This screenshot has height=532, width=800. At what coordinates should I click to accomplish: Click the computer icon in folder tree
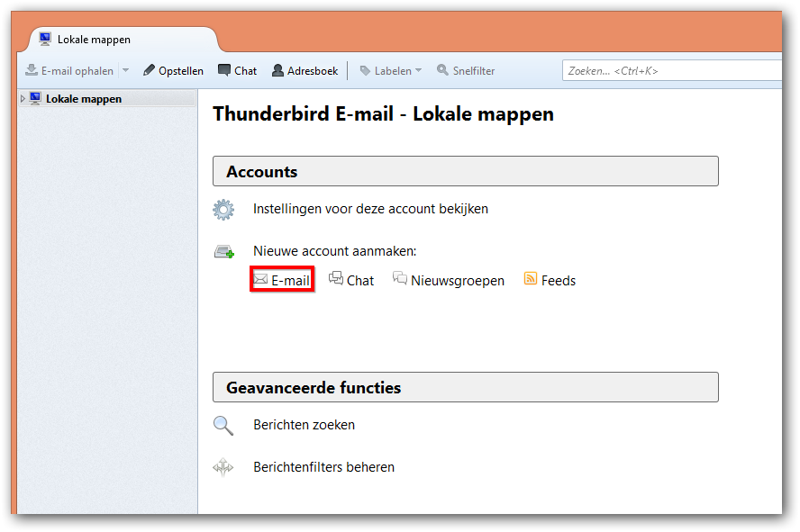[35, 98]
